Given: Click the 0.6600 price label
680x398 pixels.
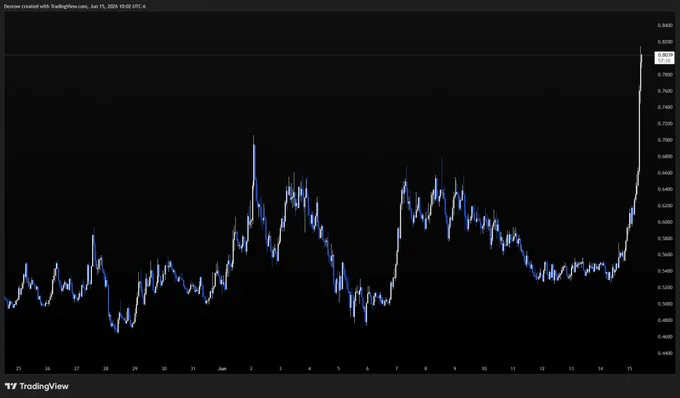Looking at the screenshot, I should point(665,173).
